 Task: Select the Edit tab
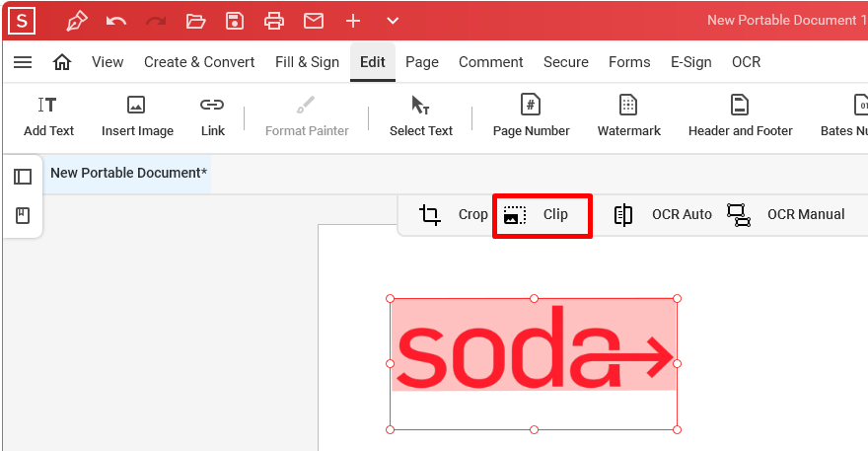click(373, 62)
